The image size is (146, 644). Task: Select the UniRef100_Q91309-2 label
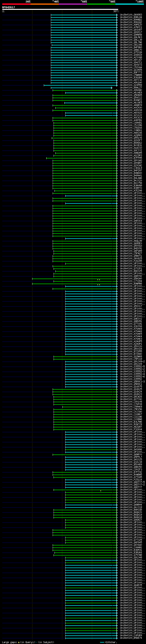pos(132,361)
